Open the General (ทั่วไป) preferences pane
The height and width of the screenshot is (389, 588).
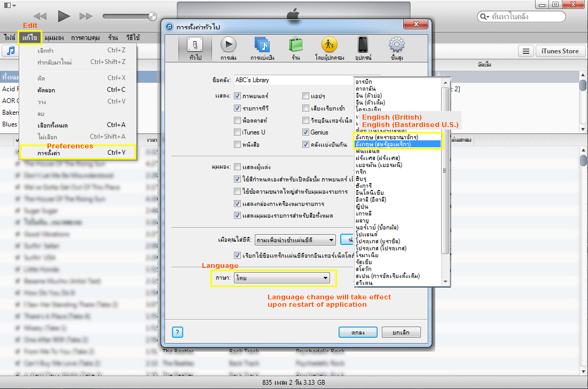click(195, 49)
